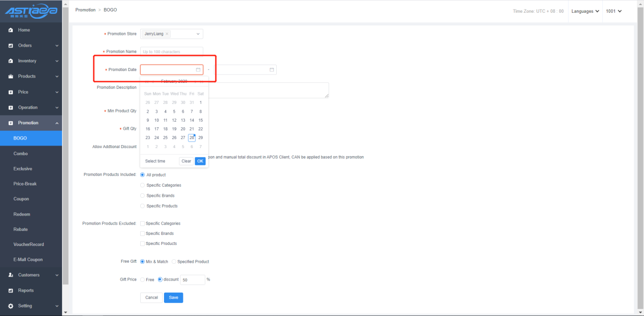Open the Languages dropdown
This screenshot has height=316, width=644.
pos(585,11)
